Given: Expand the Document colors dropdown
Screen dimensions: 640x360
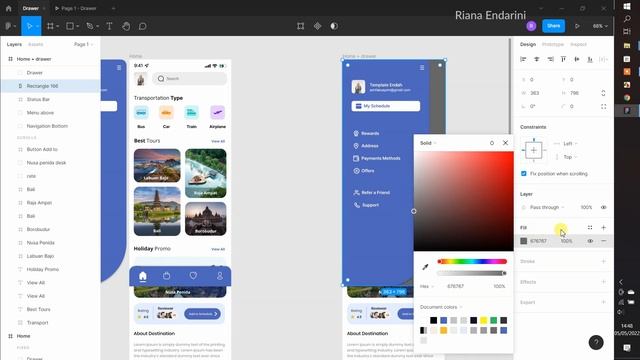Looking at the screenshot, I should click(x=441, y=307).
